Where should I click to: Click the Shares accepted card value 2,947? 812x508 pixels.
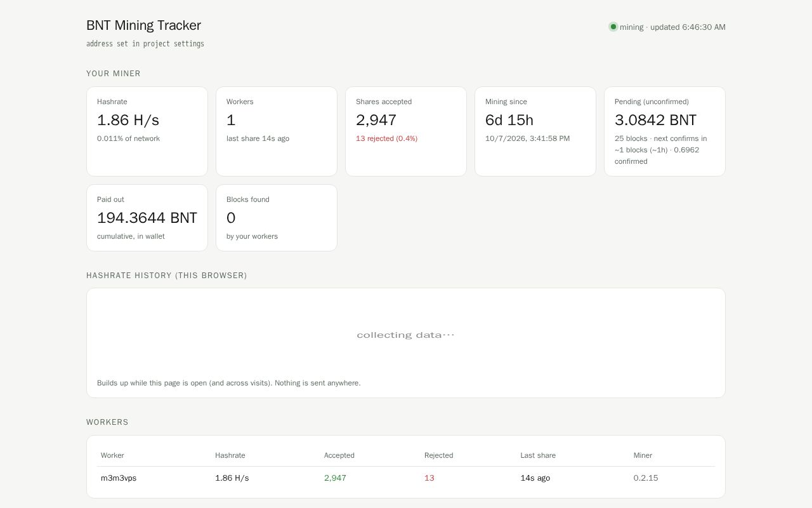pyautogui.click(x=376, y=120)
